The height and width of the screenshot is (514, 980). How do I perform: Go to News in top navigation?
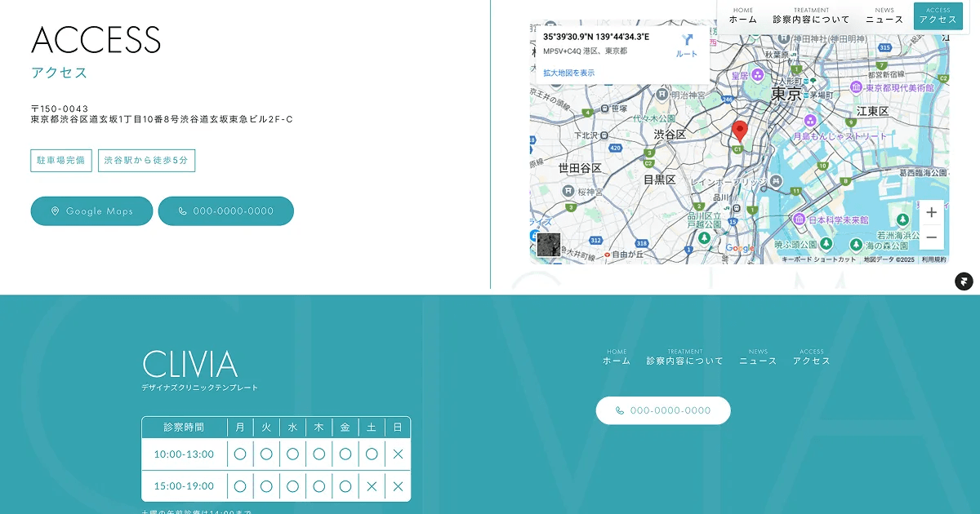pyautogui.click(x=884, y=16)
